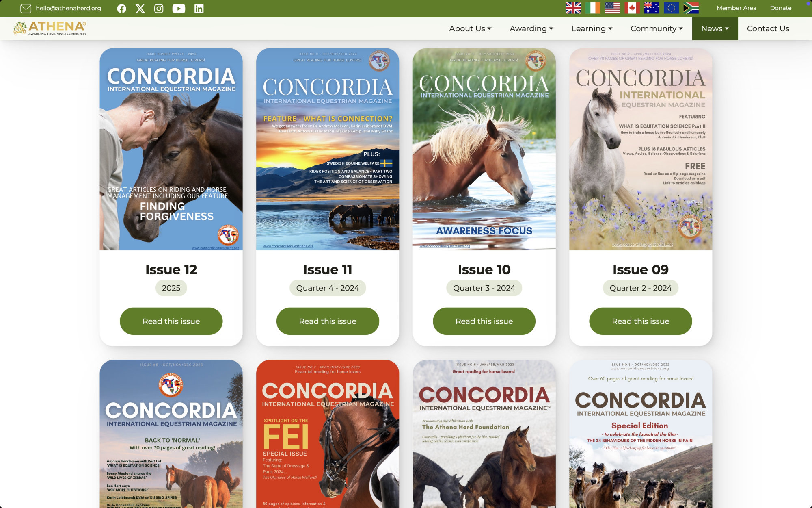Choose the United States flag

[612, 8]
